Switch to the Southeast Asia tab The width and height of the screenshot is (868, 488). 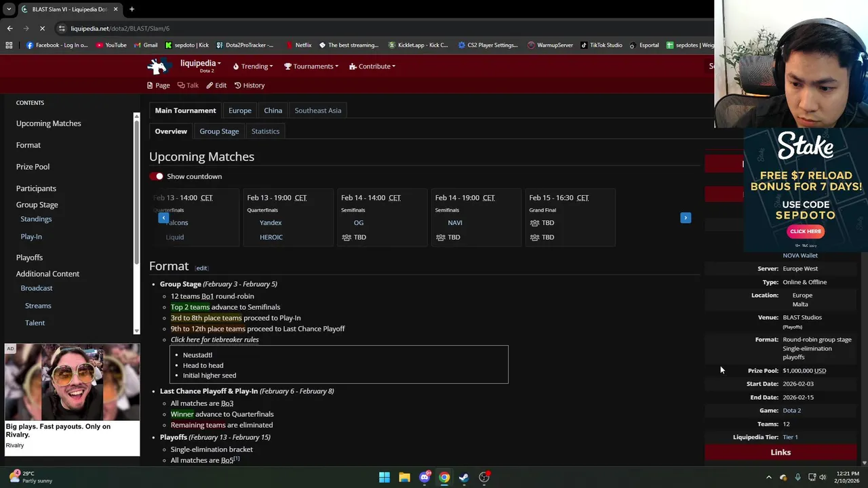(x=318, y=110)
